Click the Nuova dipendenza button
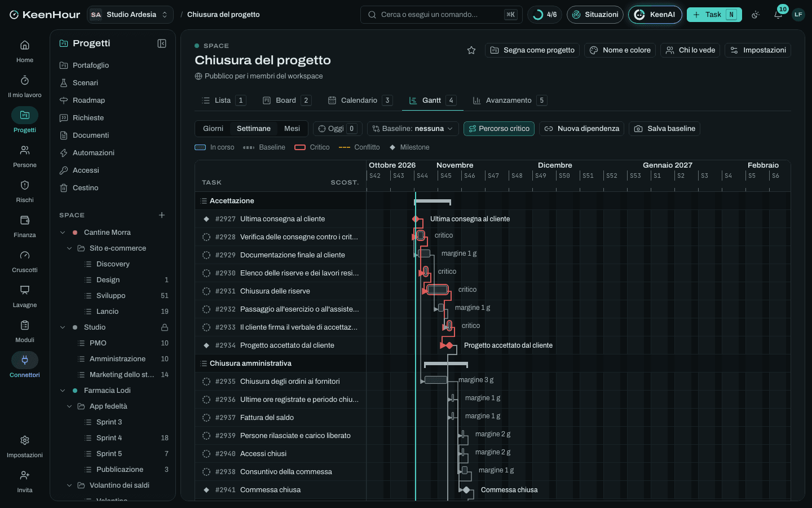Image resolution: width=812 pixels, height=508 pixels. [581, 129]
